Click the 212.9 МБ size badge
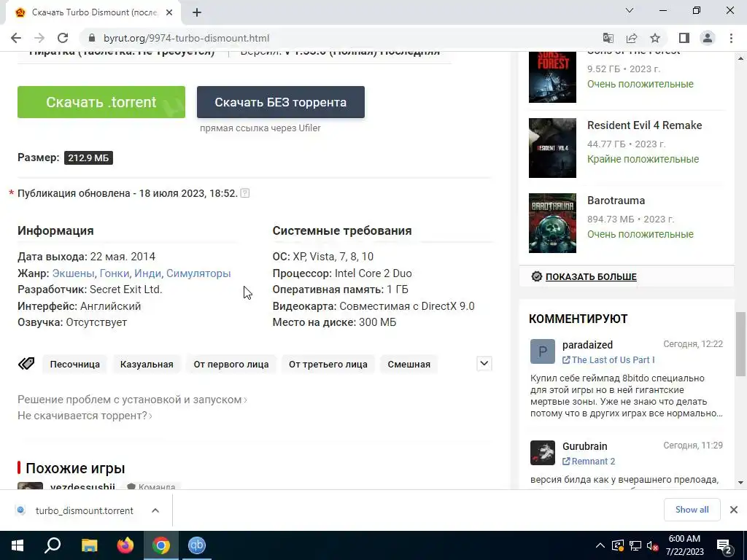 88,157
